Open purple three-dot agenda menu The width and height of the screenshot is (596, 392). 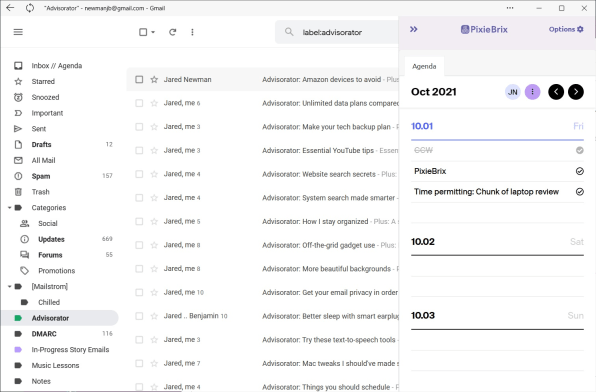click(533, 92)
